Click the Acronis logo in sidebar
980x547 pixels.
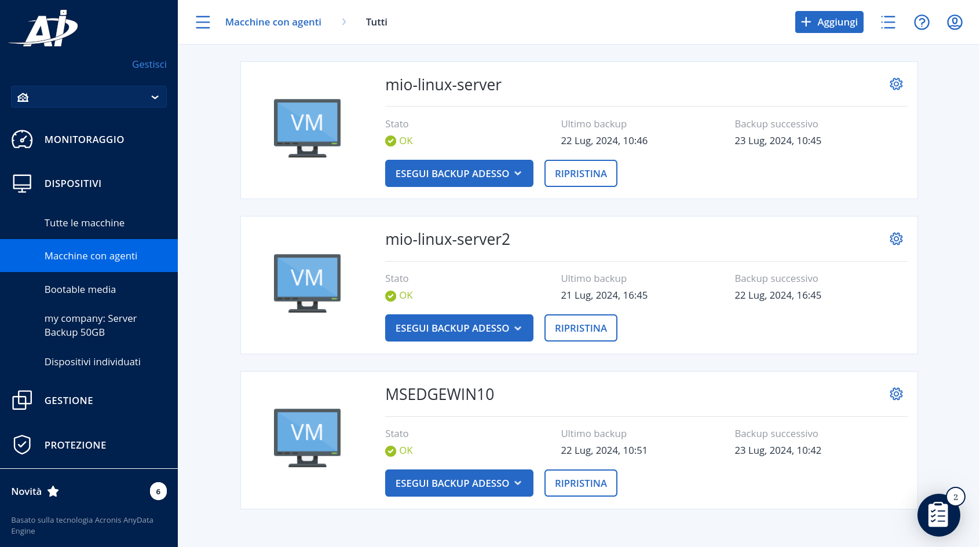point(43,28)
